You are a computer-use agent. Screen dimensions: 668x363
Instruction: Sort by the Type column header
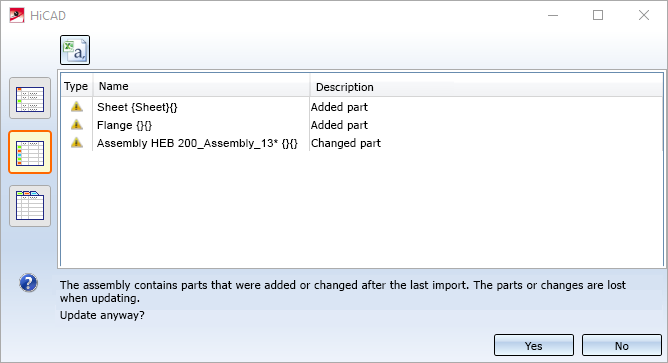coord(76,86)
